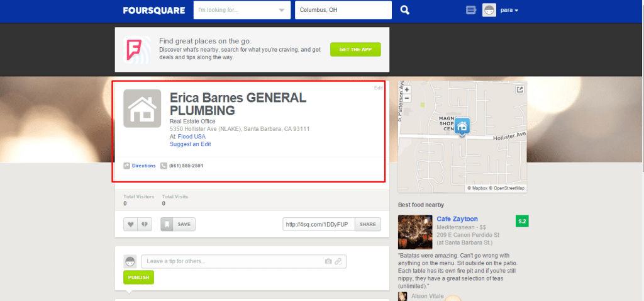Zoom in on the map
Image resolution: width=644 pixels, height=301 pixels.
(x=407, y=89)
